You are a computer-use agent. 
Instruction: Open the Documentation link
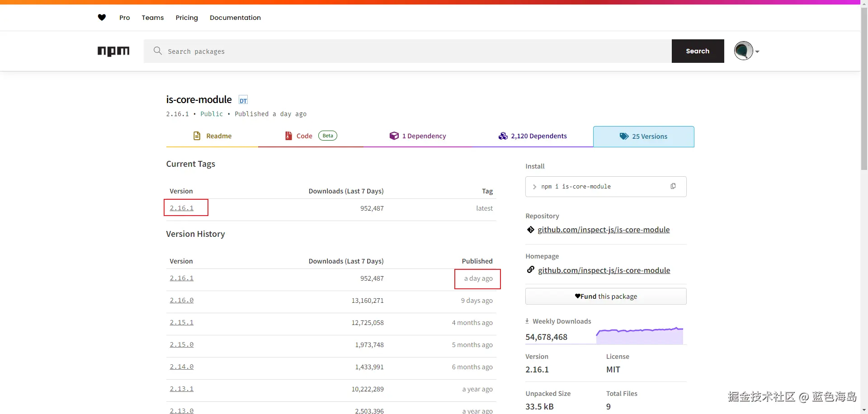pyautogui.click(x=235, y=18)
